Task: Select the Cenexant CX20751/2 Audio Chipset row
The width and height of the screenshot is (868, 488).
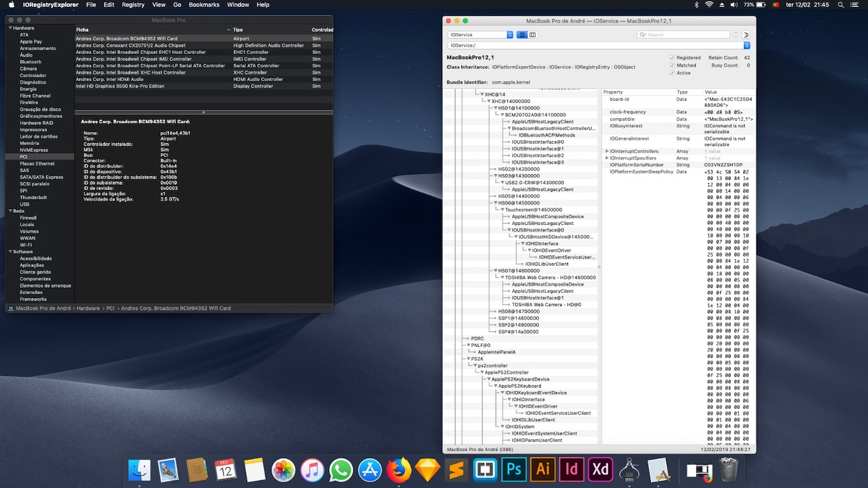Action: [x=203, y=45]
